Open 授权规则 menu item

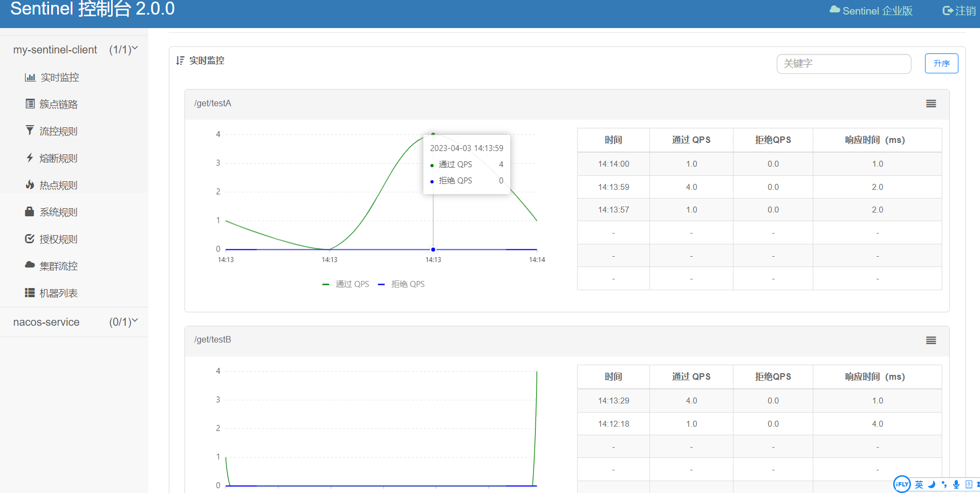(x=59, y=239)
